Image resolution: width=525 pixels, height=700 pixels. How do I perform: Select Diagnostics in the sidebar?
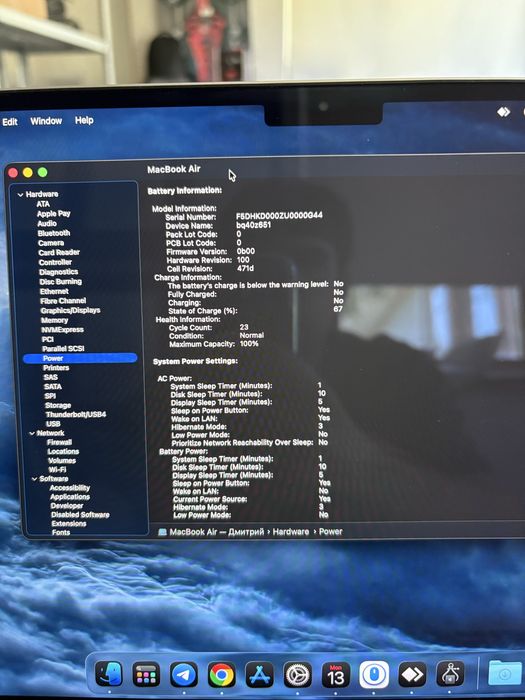click(58, 272)
